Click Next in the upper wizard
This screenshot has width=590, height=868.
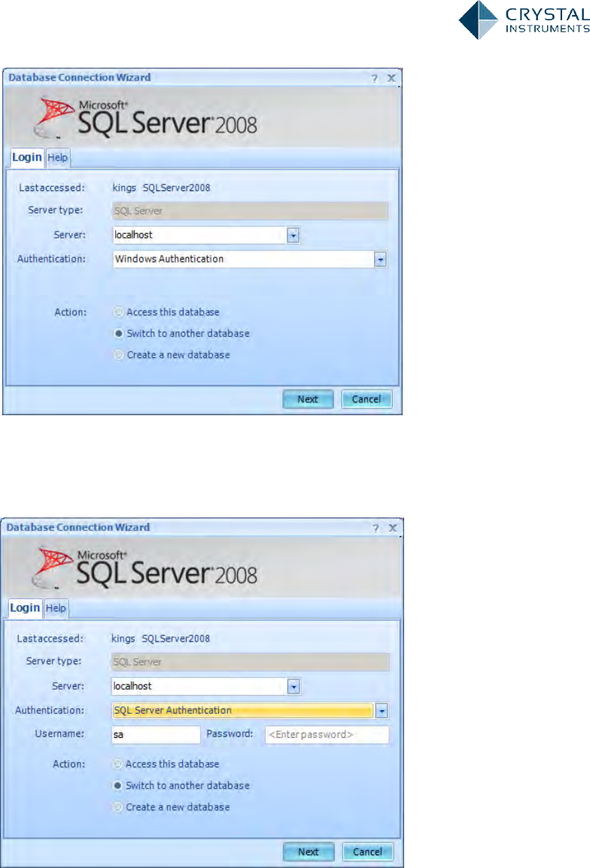click(308, 399)
